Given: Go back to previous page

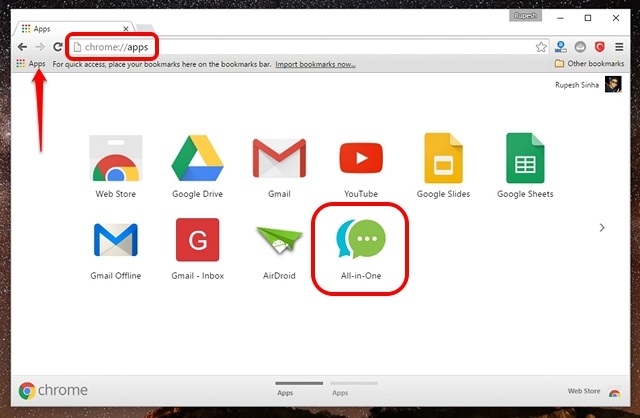Looking at the screenshot, I should 22,47.
